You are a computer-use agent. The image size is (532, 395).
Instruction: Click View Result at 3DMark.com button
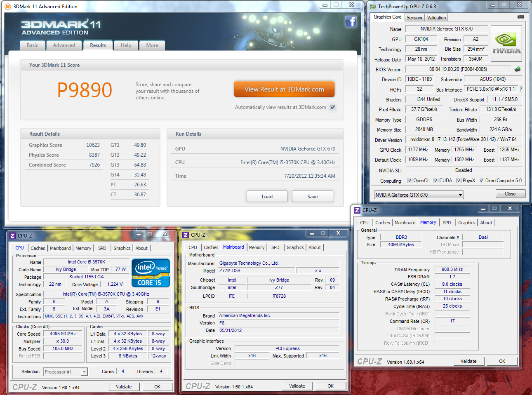pyautogui.click(x=284, y=89)
